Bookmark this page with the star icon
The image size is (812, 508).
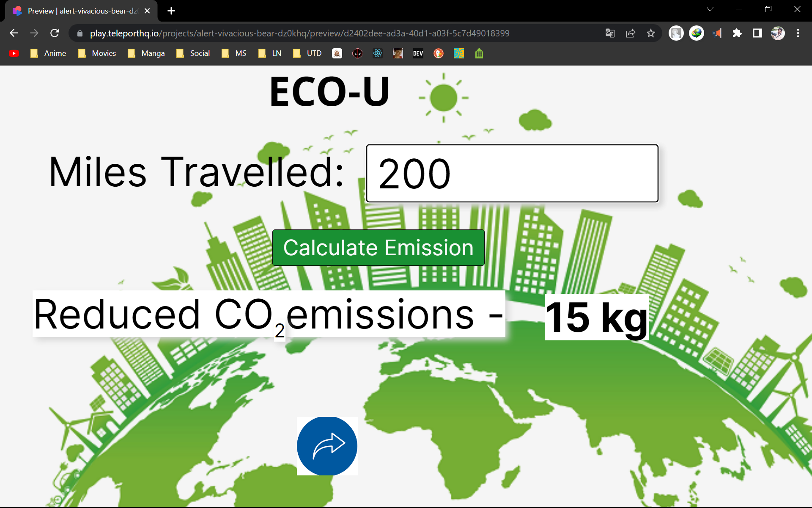(650, 33)
